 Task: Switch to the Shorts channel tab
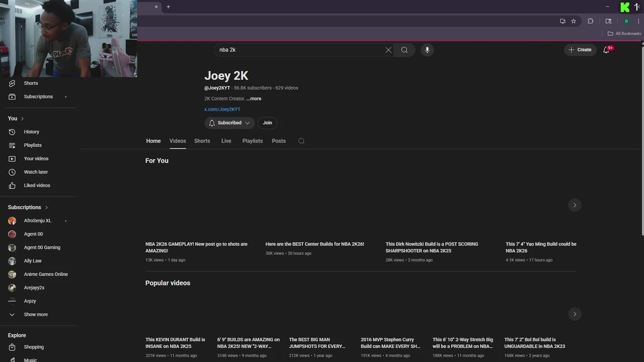click(x=202, y=141)
